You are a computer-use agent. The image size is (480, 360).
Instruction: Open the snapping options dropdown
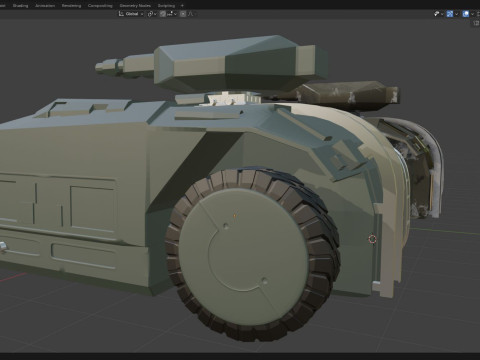[172, 14]
